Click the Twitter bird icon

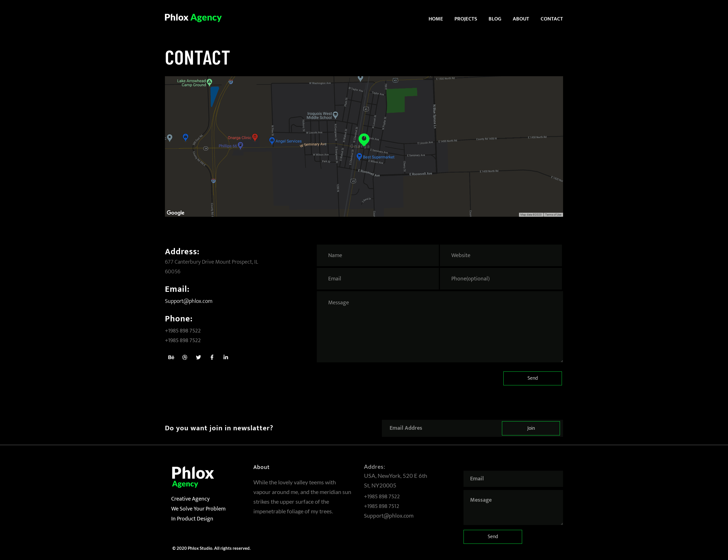(198, 357)
